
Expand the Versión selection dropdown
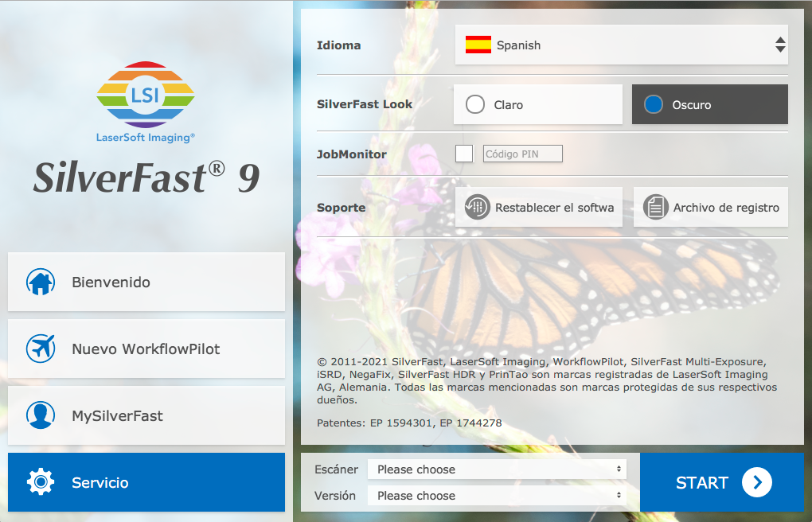[x=497, y=496]
